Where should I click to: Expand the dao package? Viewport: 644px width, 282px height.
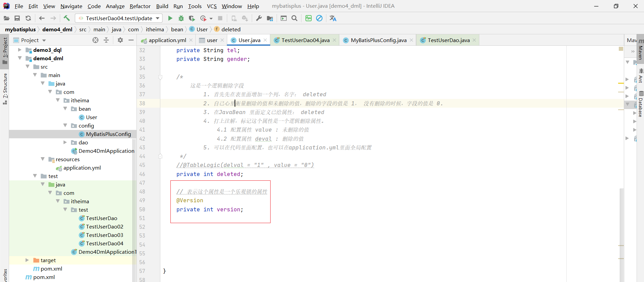65,142
